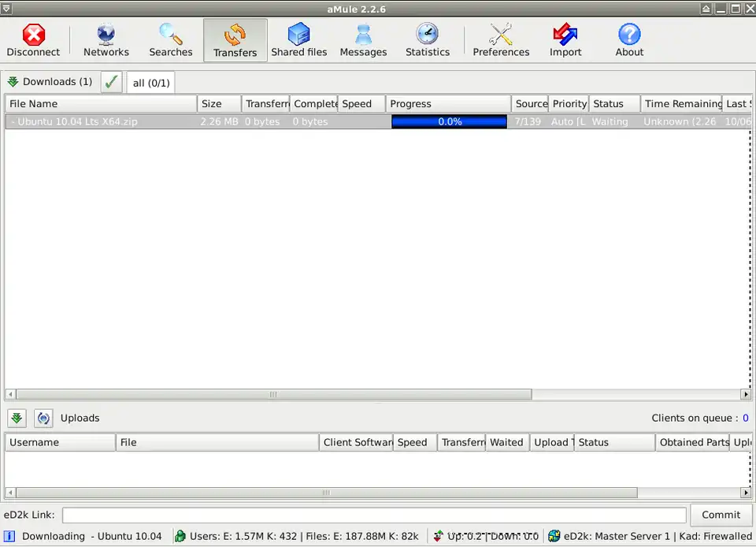Select the "all (0/1)" category tab
Viewport: 756px width, 547px height.
click(150, 83)
